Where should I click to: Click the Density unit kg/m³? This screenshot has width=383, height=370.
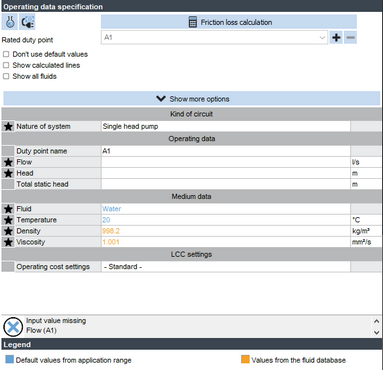pos(361,231)
